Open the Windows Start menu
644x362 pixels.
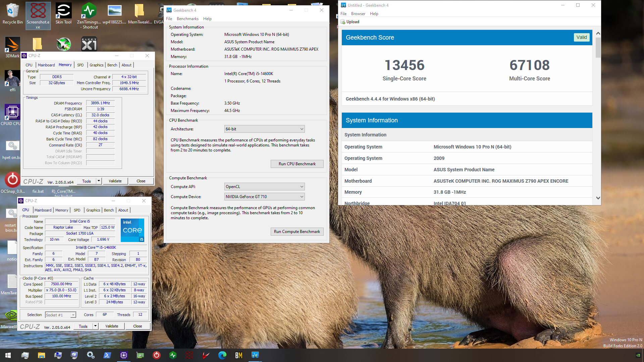pyautogui.click(x=8, y=355)
